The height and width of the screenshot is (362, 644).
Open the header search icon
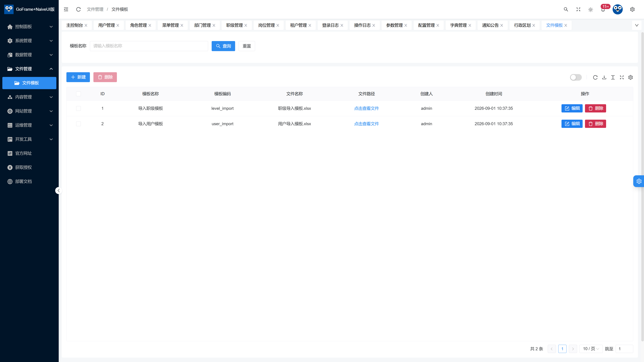click(566, 9)
